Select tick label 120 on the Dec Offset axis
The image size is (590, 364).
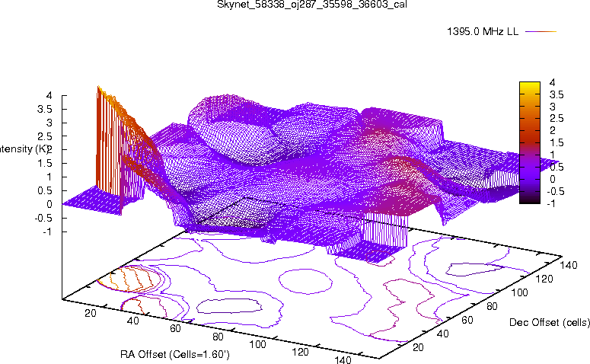(544, 279)
